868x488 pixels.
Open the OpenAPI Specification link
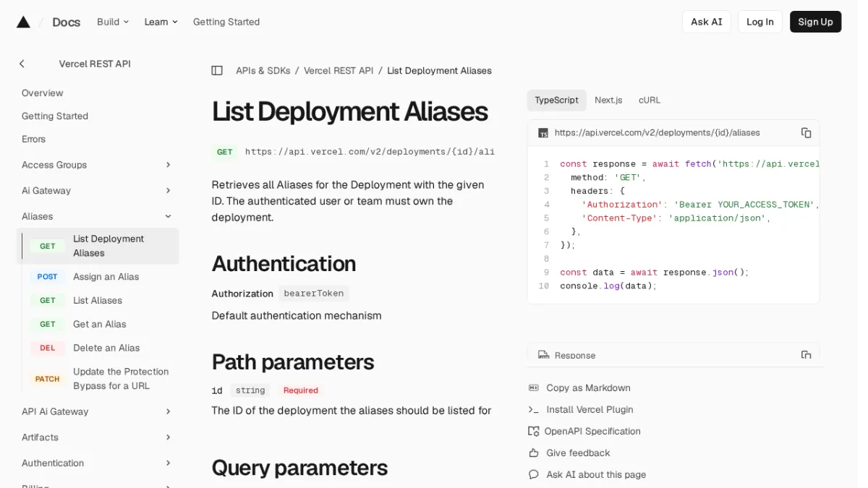592,432
